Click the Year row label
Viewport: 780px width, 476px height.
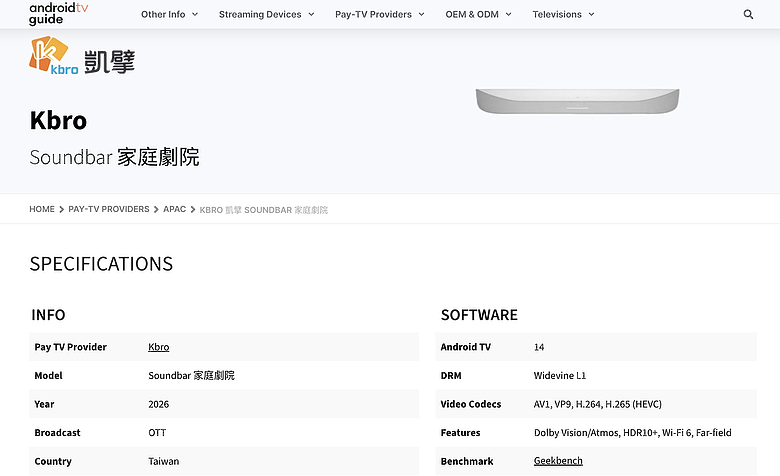(44, 404)
